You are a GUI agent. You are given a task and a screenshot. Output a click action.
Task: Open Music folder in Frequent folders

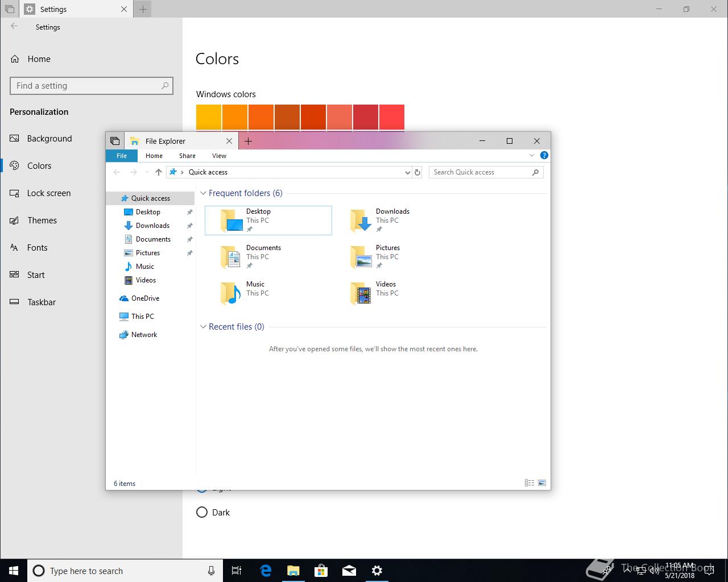268,293
